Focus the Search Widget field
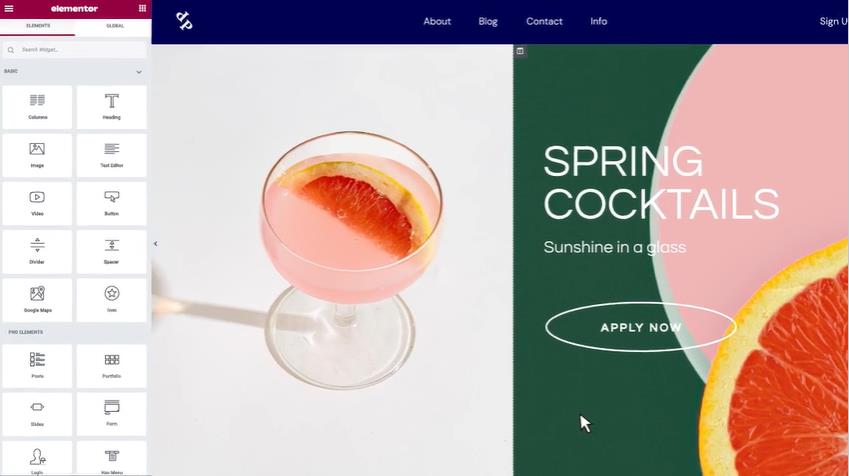849x476 pixels. pyautogui.click(x=75, y=50)
